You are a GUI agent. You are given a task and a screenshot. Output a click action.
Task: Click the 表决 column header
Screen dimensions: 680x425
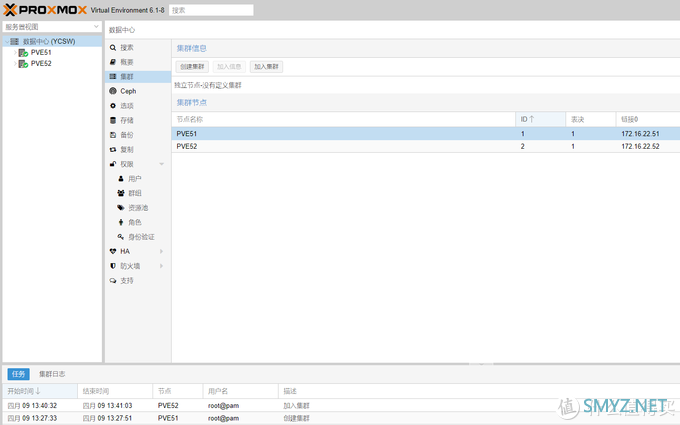pos(591,119)
